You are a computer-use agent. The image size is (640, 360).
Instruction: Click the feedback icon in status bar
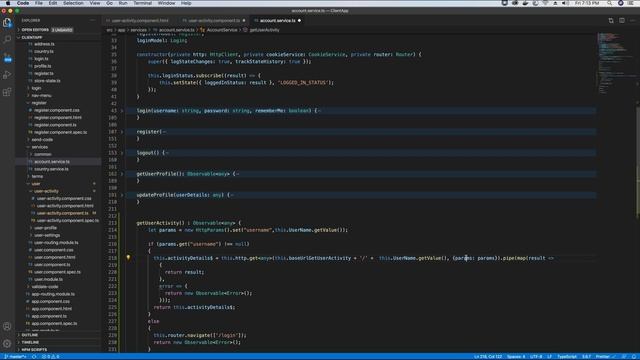pos(624,357)
